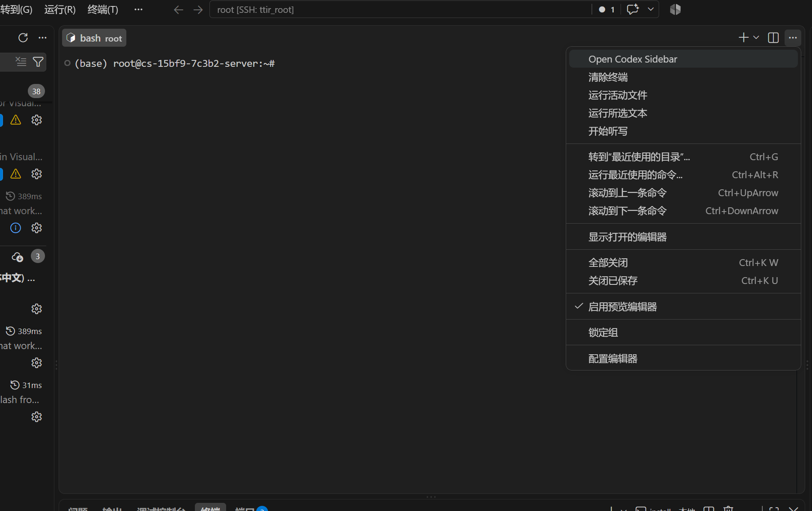
Task: Open gear menu in 'or Visual...' row
Action: point(36,120)
